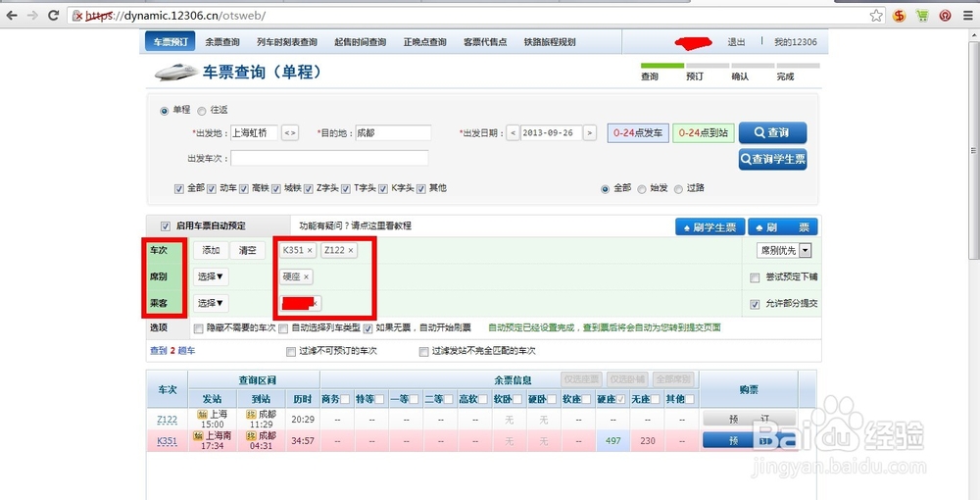Image resolution: width=980 pixels, height=500 pixels.
Task: Click the 刷学生票 button
Action: (710, 227)
